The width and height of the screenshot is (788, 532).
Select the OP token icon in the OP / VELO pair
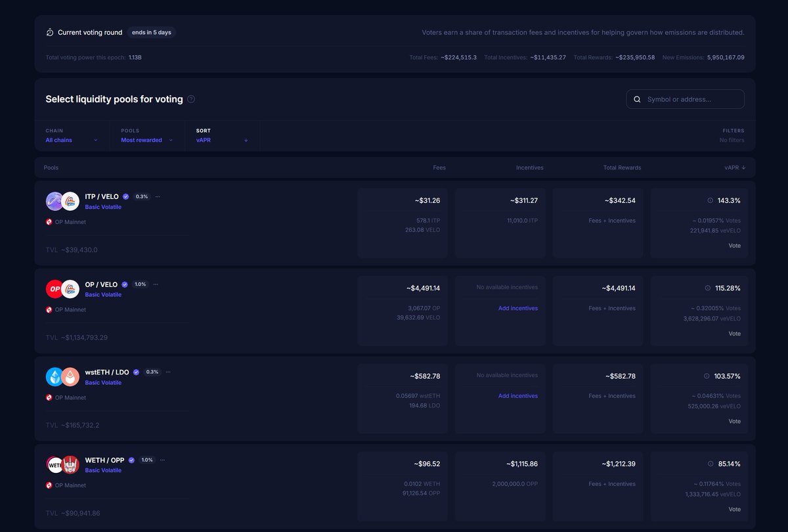[54, 288]
